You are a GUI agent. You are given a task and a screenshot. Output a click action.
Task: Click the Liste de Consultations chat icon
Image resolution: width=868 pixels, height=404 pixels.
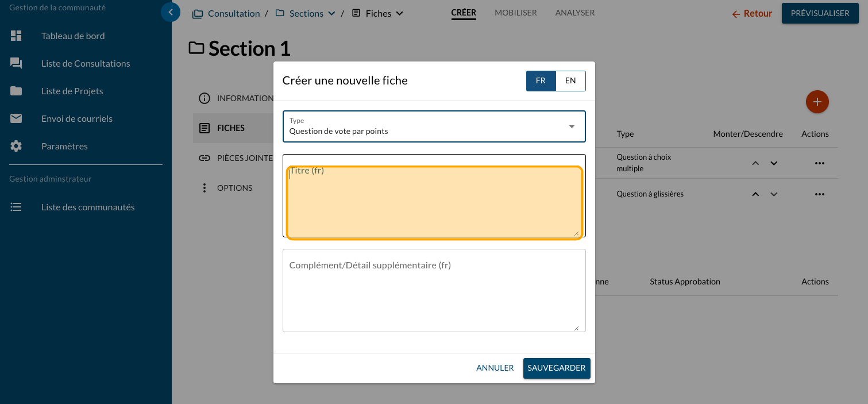pos(16,63)
